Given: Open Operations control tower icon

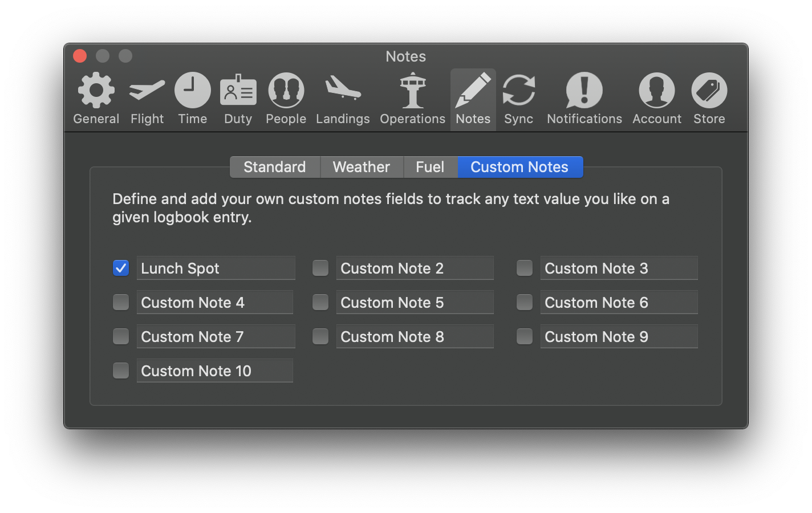Looking at the screenshot, I should coord(412,90).
